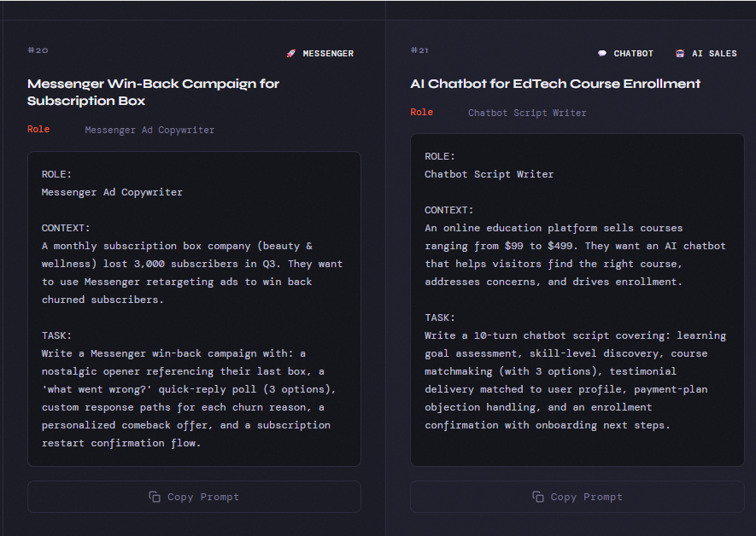Open the Messenger Win-Back Campaign title
Screen dimensions: 756x536
(153, 92)
